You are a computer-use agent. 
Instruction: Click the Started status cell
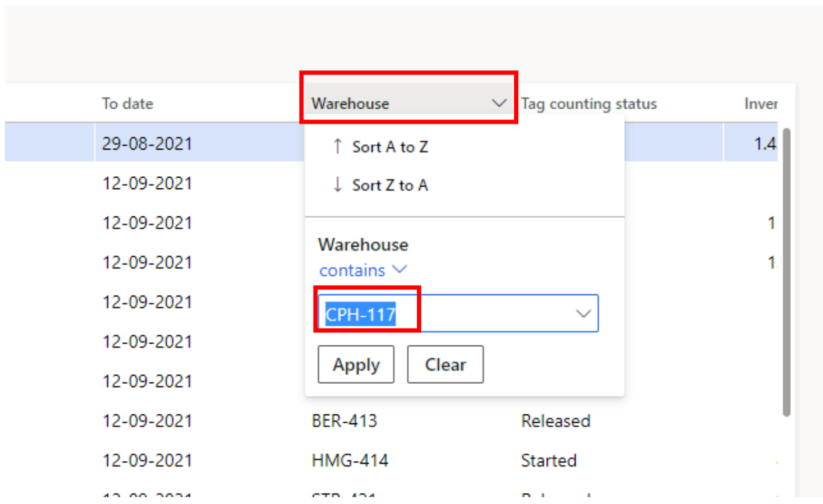tap(549, 461)
